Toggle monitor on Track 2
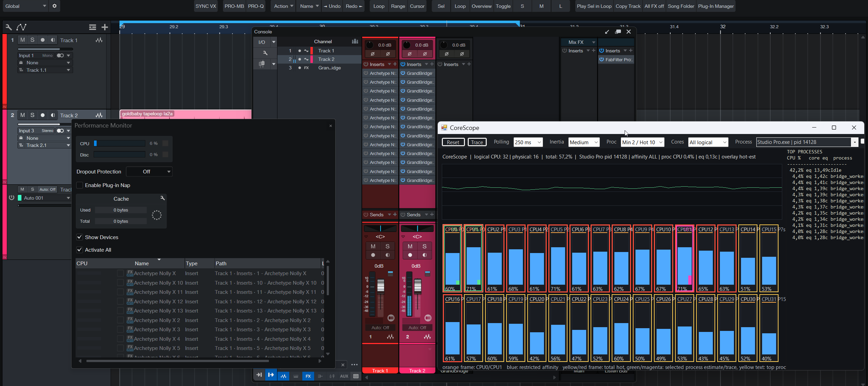Viewport: 868px width, 386px height. click(53, 115)
